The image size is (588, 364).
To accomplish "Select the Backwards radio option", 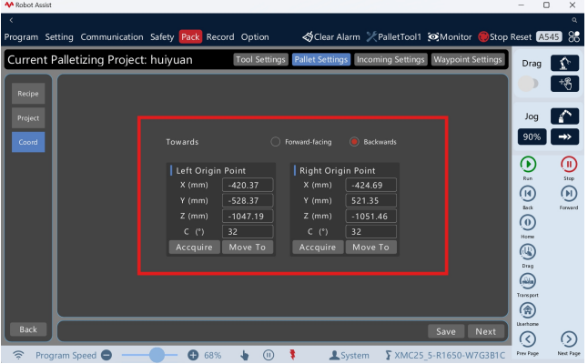I will click(x=354, y=142).
